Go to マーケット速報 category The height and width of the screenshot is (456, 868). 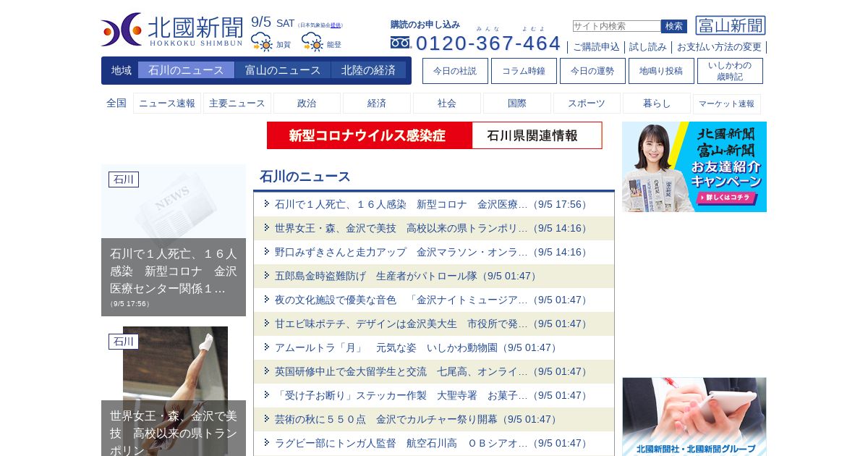coord(727,104)
